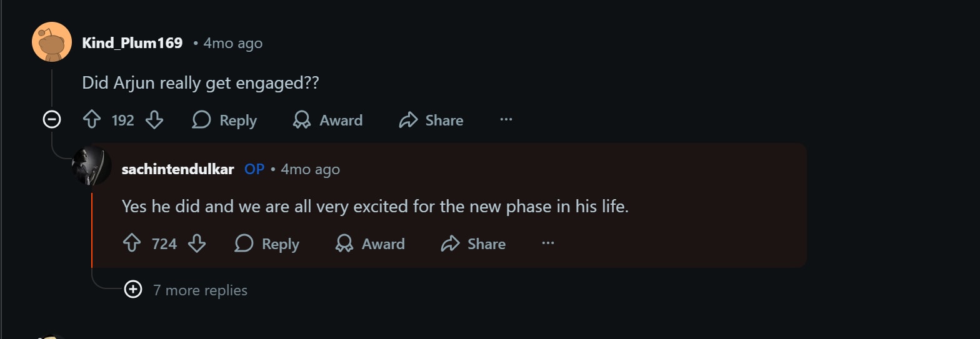980x339 pixels.
Task: Share sachintendulkar's reply
Action: 473,243
